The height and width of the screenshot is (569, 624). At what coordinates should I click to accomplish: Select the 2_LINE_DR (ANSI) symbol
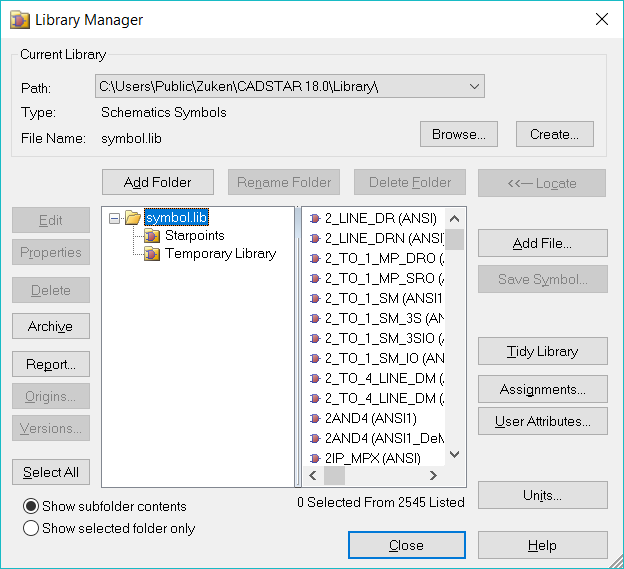pos(381,218)
